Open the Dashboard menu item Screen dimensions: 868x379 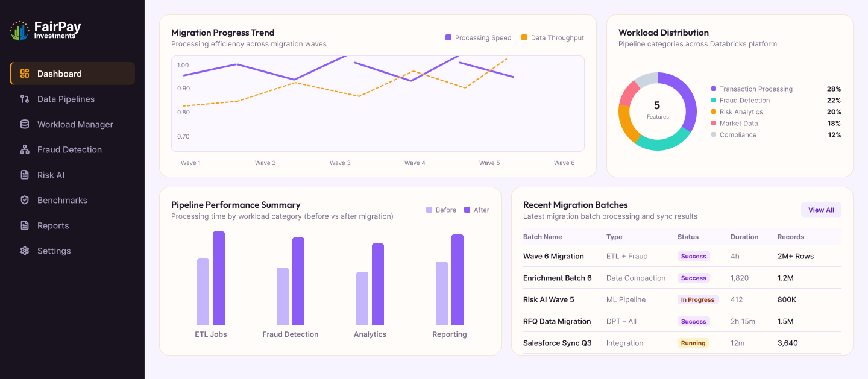pos(72,74)
